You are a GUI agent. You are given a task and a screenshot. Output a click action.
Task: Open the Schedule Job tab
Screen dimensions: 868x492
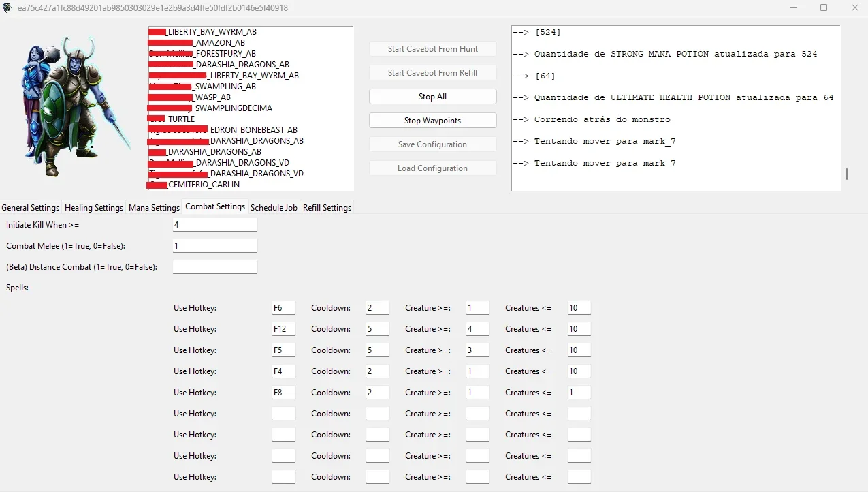click(x=274, y=208)
